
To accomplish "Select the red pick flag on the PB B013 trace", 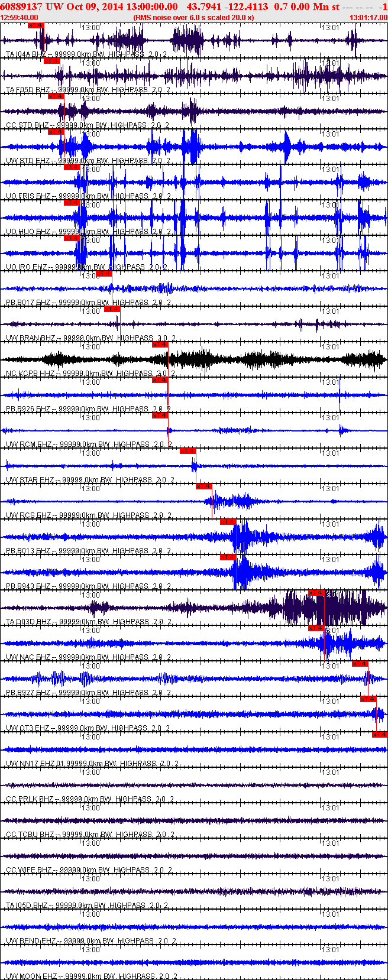I will 228,522.
